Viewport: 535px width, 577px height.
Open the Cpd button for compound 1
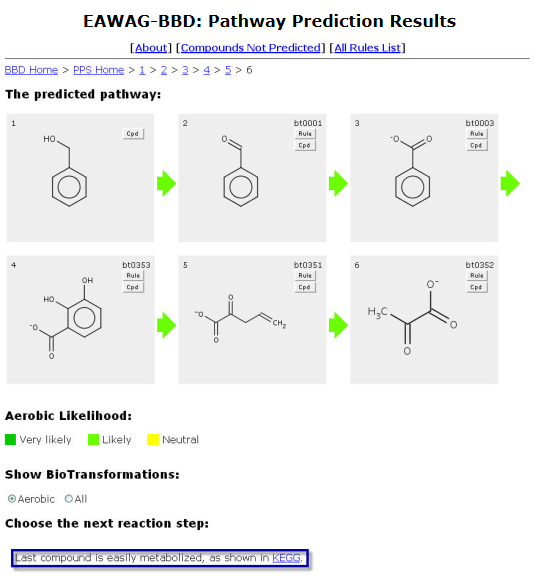pyautogui.click(x=133, y=134)
